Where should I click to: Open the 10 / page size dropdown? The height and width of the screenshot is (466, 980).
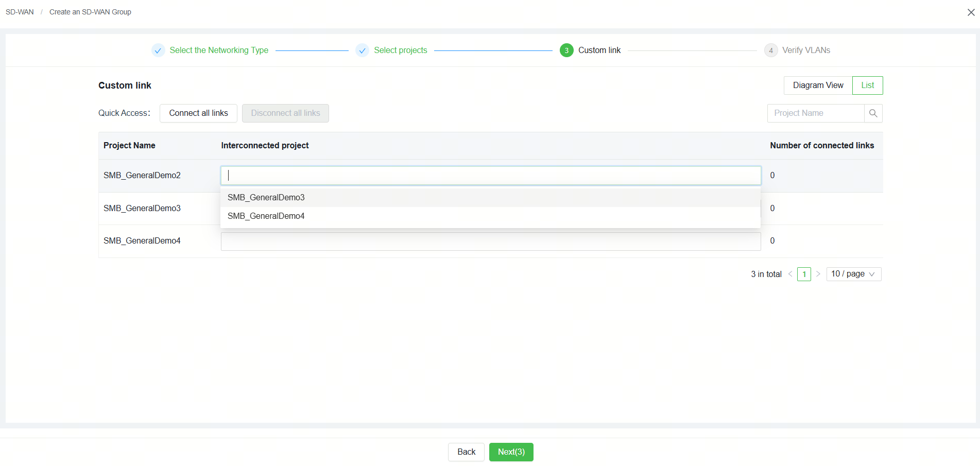854,274
